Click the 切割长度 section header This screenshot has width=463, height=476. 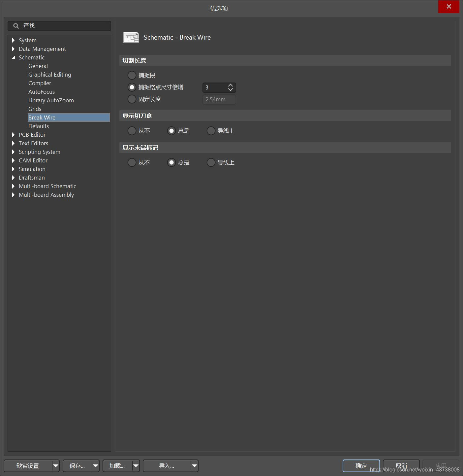tap(285, 60)
